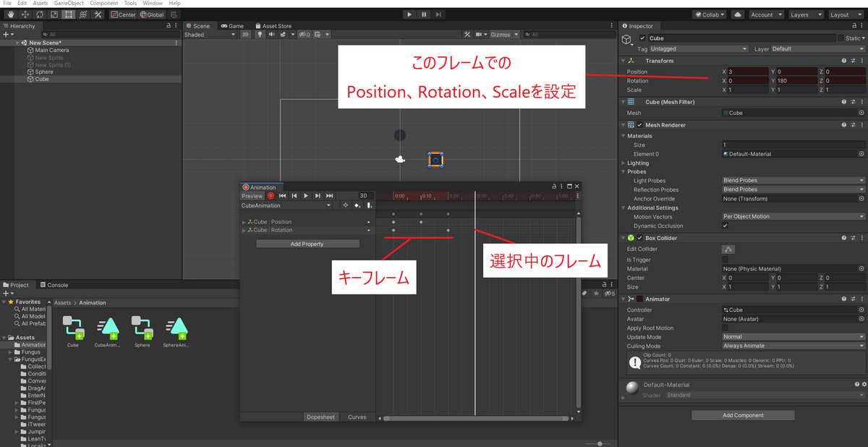The height and width of the screenshot is (447, 868).
Task: Open custom editor tools icon
Action: click(98, 14)
